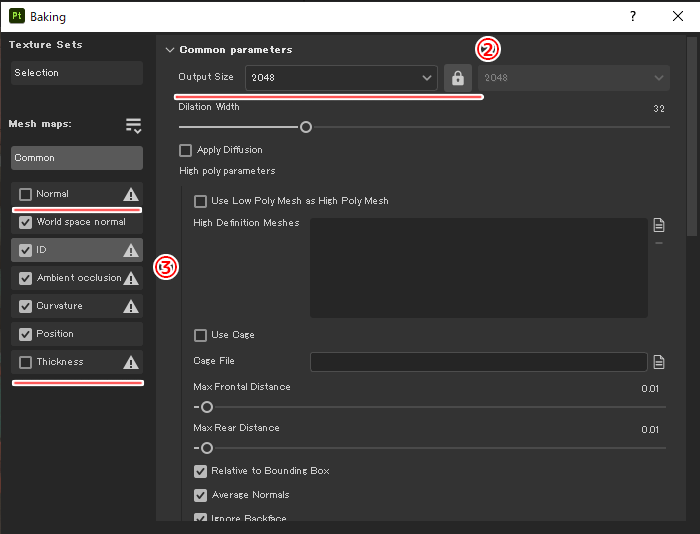The image size is (700, 534).
Task: Click the help question mark icon
Action: tap(632, 17)
